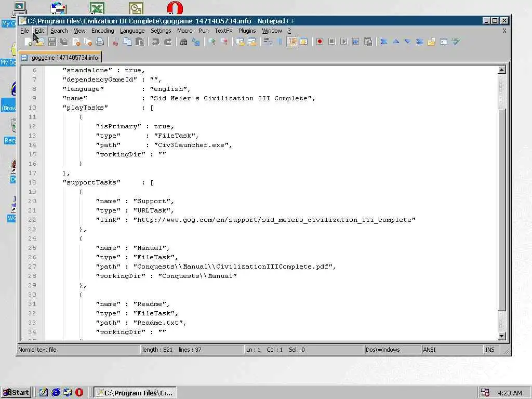Zoom in using the toolbar icon
The height and width of the screenshot is (399, 532).
click(212, 42)
